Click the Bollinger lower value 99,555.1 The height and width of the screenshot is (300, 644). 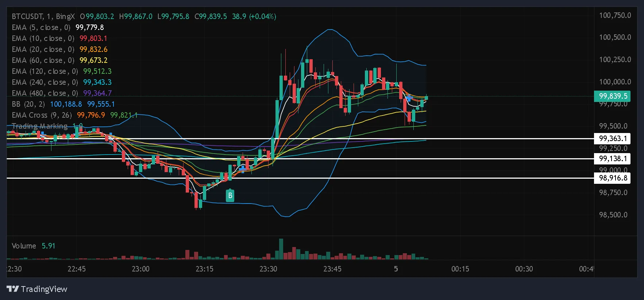101,104
